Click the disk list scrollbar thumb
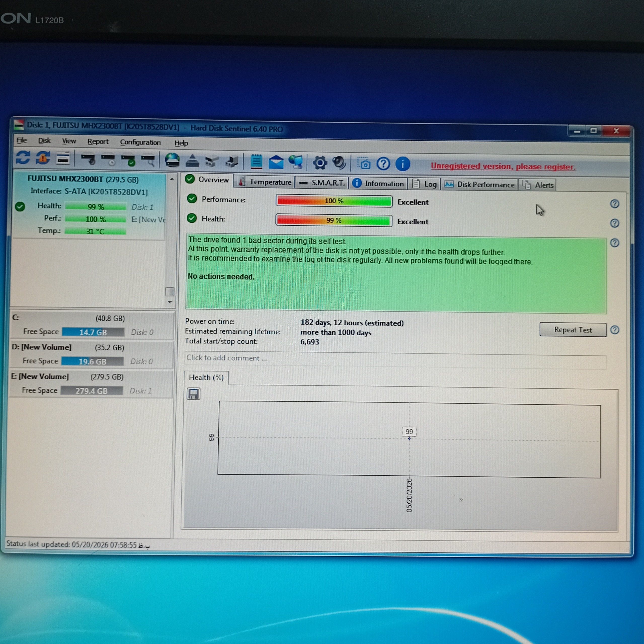This screenshot has width=644, height=644. pos(170,292)
